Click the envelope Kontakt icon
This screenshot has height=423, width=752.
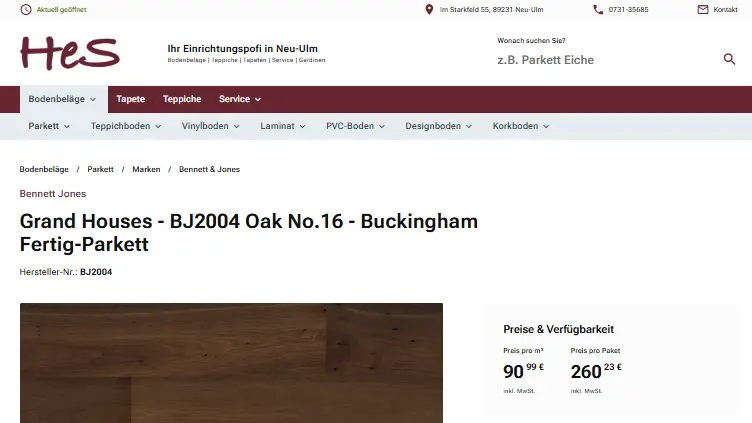703,10
